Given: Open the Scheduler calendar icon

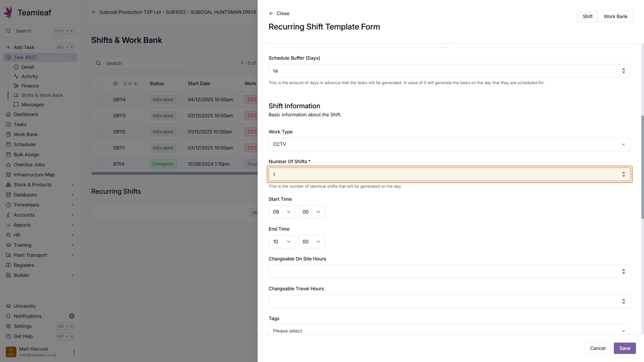Looking at the screenshot, I should pos(8,144).
